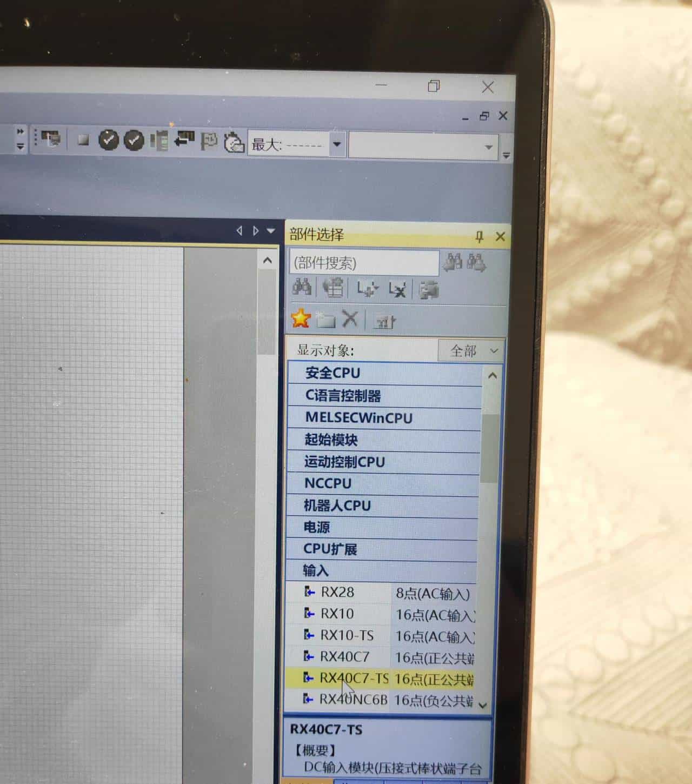692x784 pixels.
Task: Click inside the 部件搜索 search field
Action: [x=364, y=263]
